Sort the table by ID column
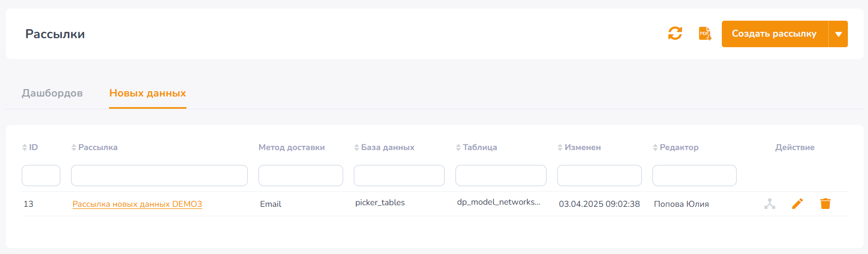 [x=30, y=147]
